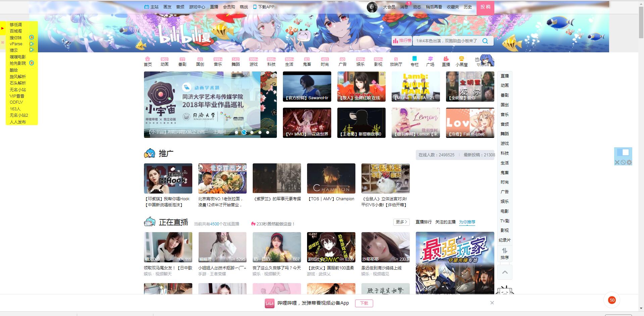This screenshot has height=316, width=644.
Task: Open 历史 history link
Action: pyautogui.click(x=468, y=7)
